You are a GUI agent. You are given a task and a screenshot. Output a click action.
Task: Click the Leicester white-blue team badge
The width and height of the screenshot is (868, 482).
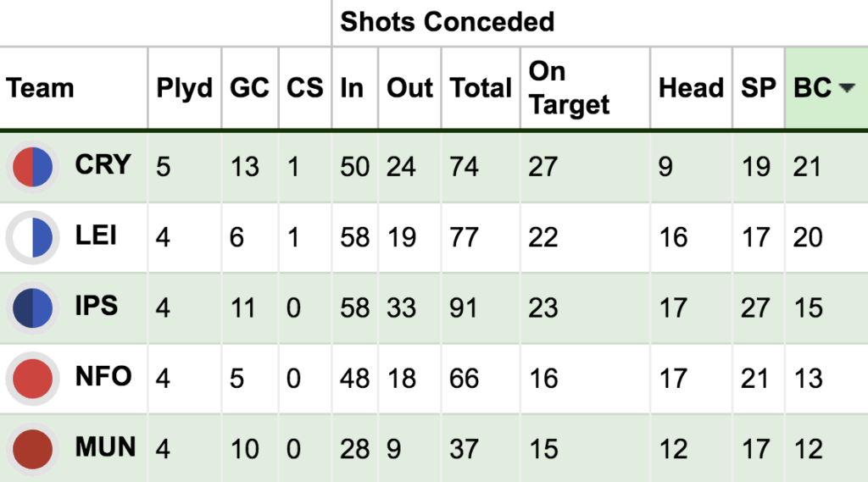click(33, 237)
